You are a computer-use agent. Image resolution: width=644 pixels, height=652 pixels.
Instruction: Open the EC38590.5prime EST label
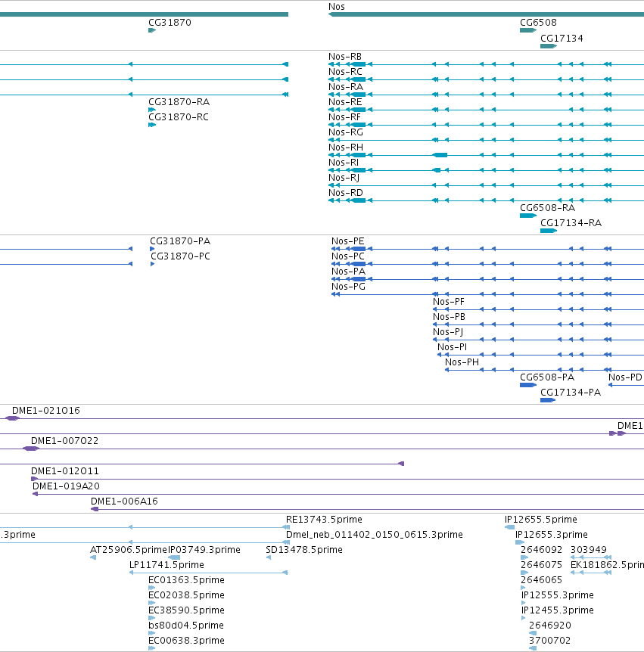point(186,610)
